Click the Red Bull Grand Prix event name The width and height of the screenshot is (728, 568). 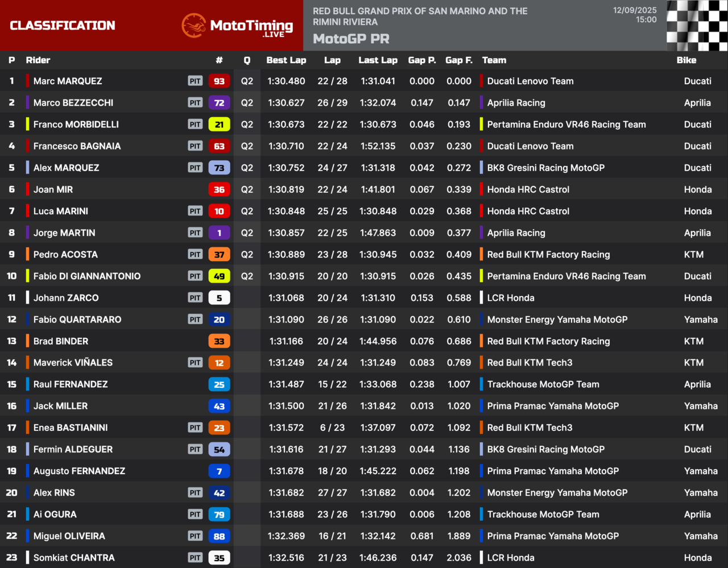(x=420, y=16)
